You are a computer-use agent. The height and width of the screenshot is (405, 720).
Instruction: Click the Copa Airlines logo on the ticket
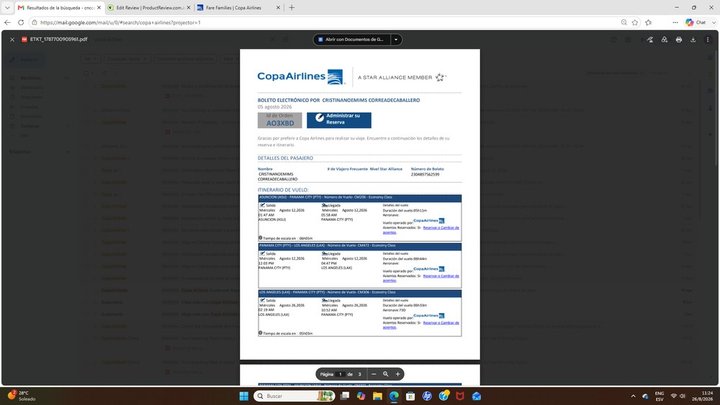click(x=300, y=77)
